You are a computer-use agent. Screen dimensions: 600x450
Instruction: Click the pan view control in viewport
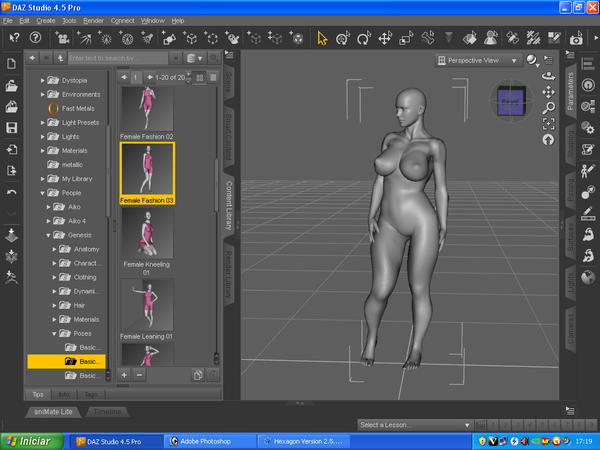pos(549,91)
